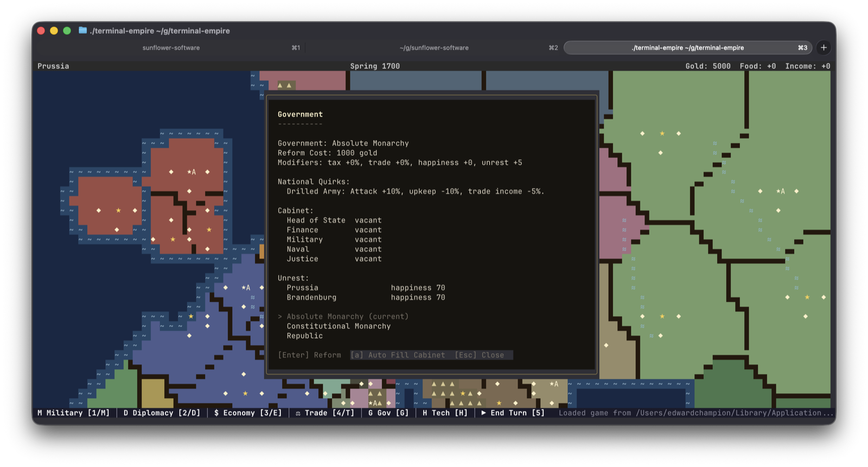Open the Gov menu in bottom bar

(388, 413)
